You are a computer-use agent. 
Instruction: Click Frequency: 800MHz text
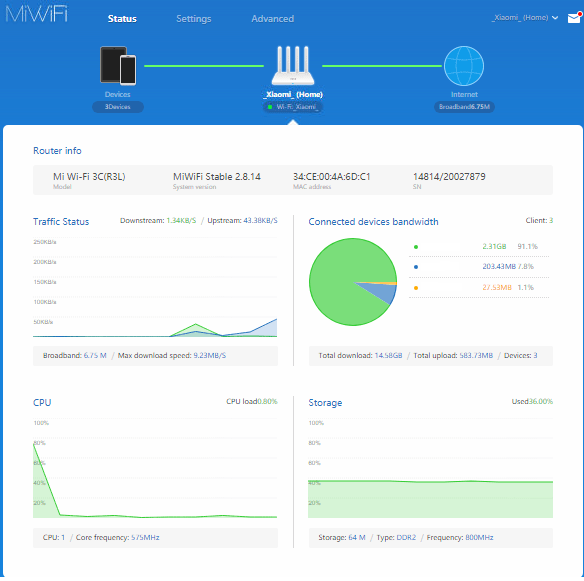coord(460,537)
